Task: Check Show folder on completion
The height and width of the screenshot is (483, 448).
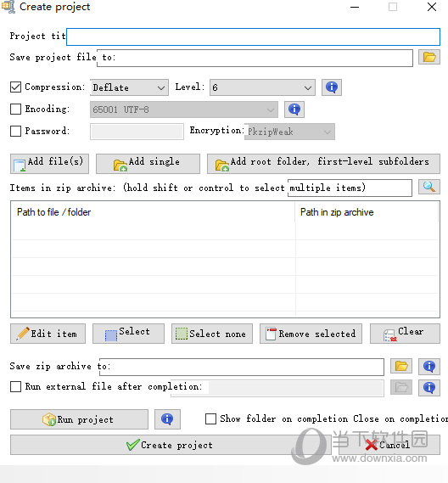Action: pos(210,418)
